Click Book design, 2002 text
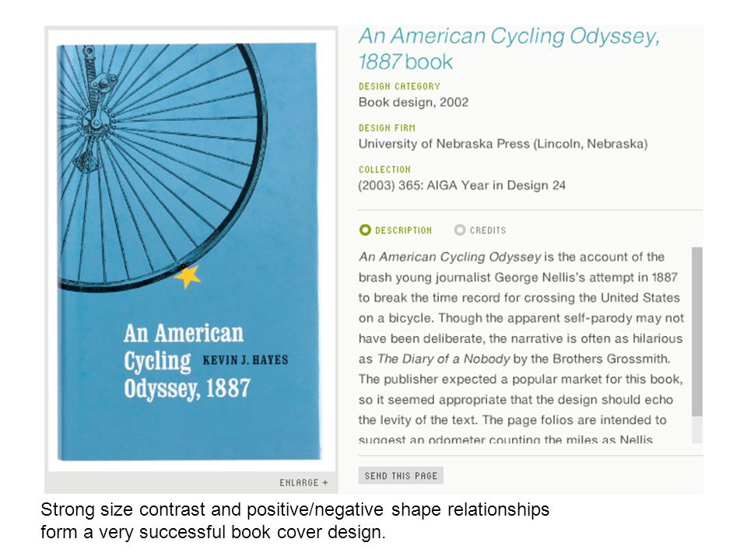 pyautogui.click(x=413, y=103)
